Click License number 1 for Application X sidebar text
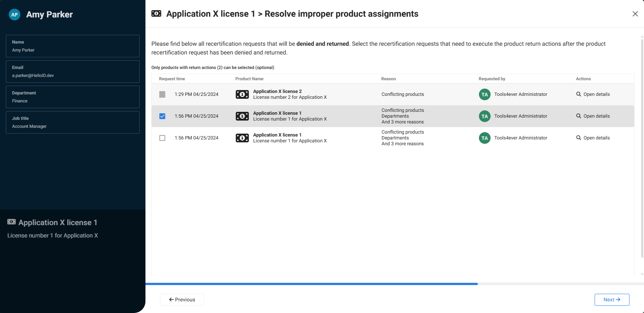 (53, 236)
